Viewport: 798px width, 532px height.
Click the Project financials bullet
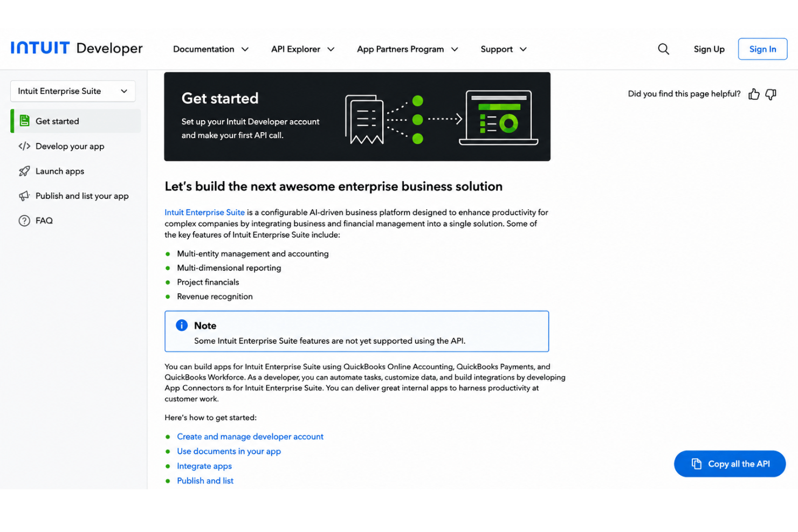208,282
